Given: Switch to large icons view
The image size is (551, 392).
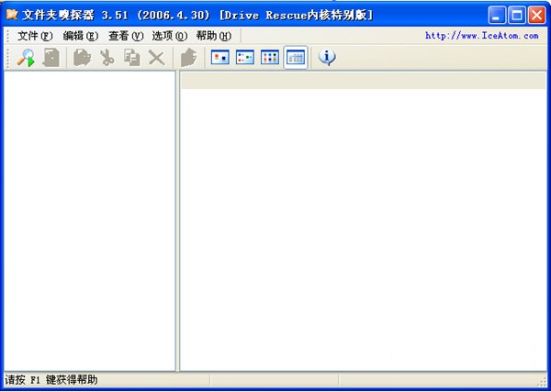Looking at the screenshot, I should point(220,57).
